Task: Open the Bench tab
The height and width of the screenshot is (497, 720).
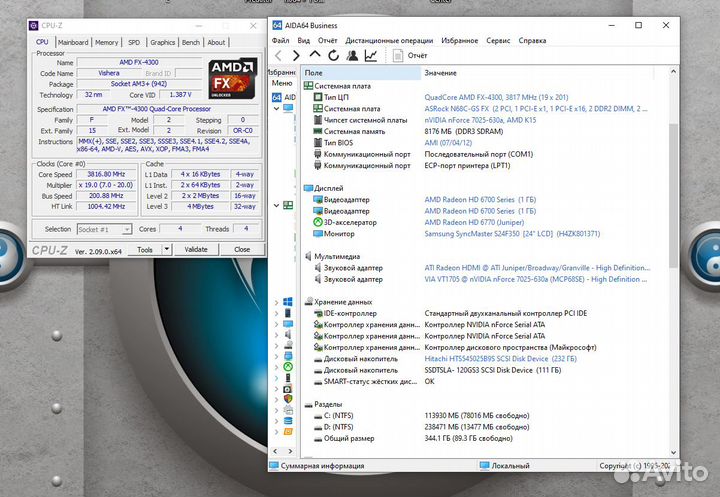Action: 190,42
